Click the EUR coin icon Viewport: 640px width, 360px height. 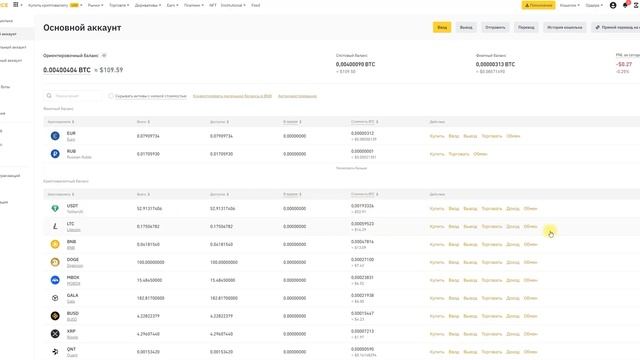click(55, 136)
